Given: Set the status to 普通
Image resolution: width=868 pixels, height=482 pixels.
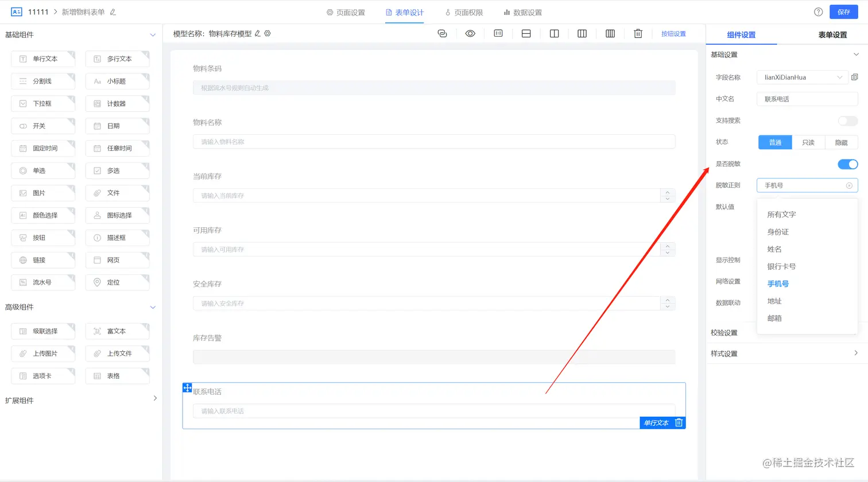Looking at the screenshot, I should tap(775, 142).
